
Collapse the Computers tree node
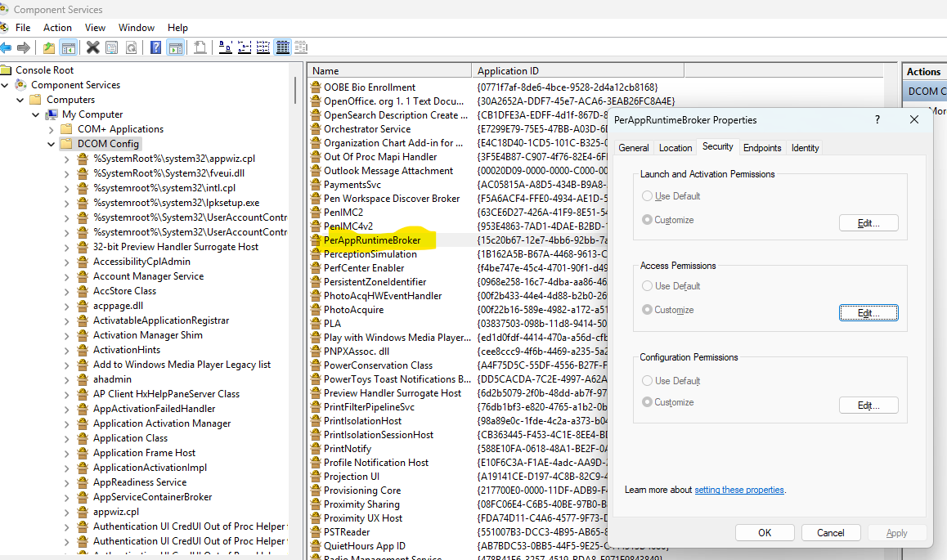click(20, 100)
